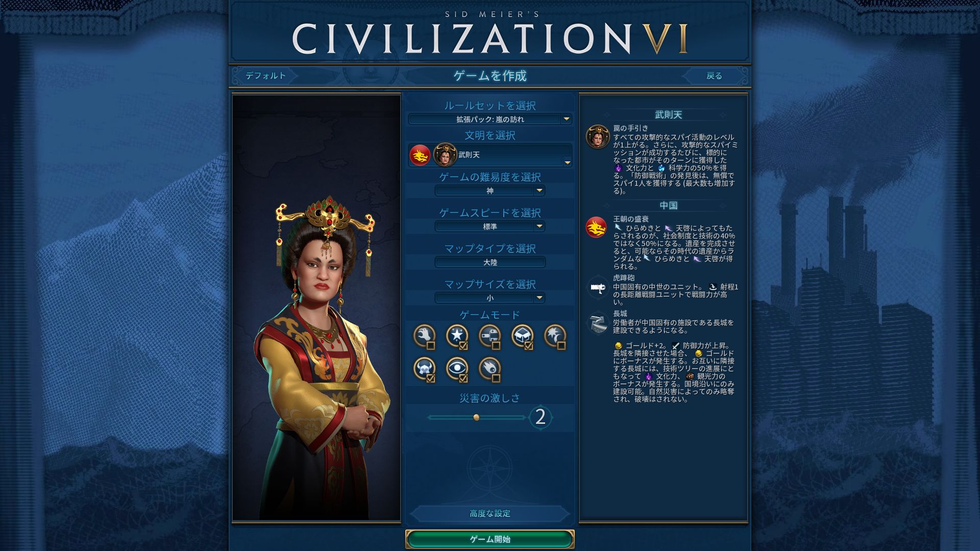Image resolution: width=980 pixels, height=551 pixels.
Task: Check the Apocalypse comet mode checkbox
Action: point(496,378)
